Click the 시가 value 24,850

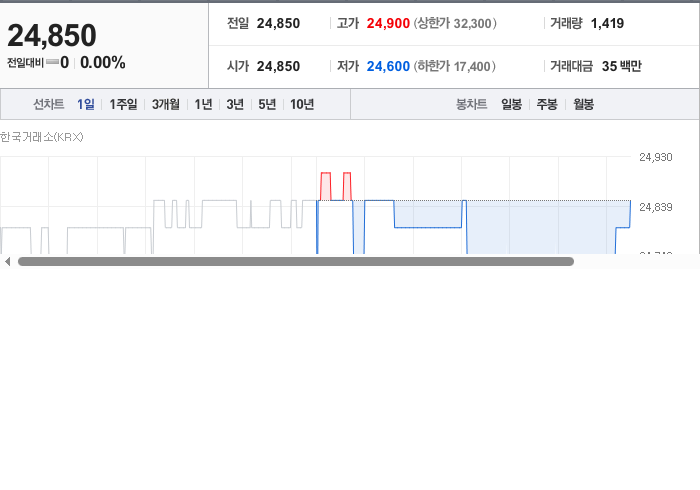[278, 66]
